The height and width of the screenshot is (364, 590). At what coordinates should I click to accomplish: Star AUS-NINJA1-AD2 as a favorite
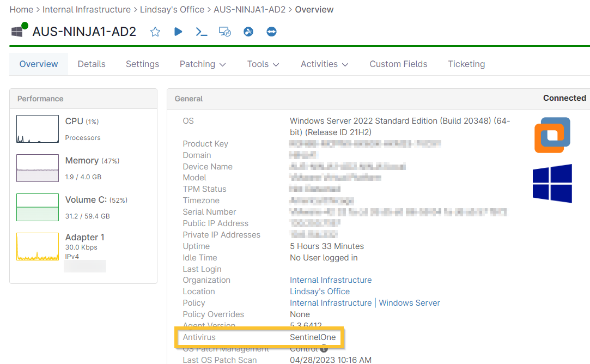click(155, 32)
